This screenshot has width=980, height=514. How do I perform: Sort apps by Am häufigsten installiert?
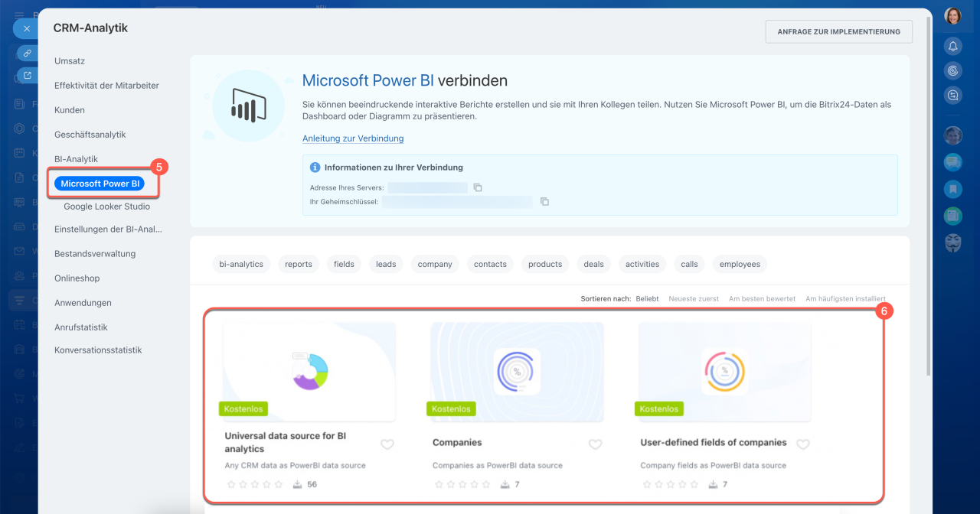(845, 299)
